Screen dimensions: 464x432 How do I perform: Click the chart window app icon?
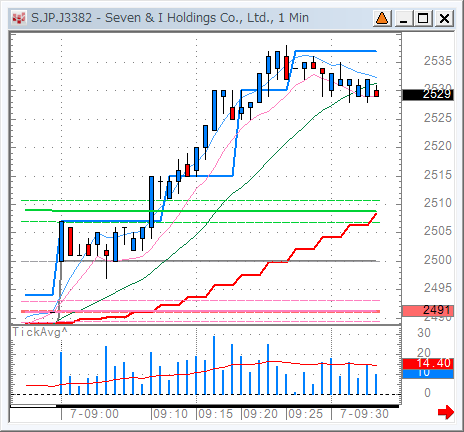click(19, 18)
